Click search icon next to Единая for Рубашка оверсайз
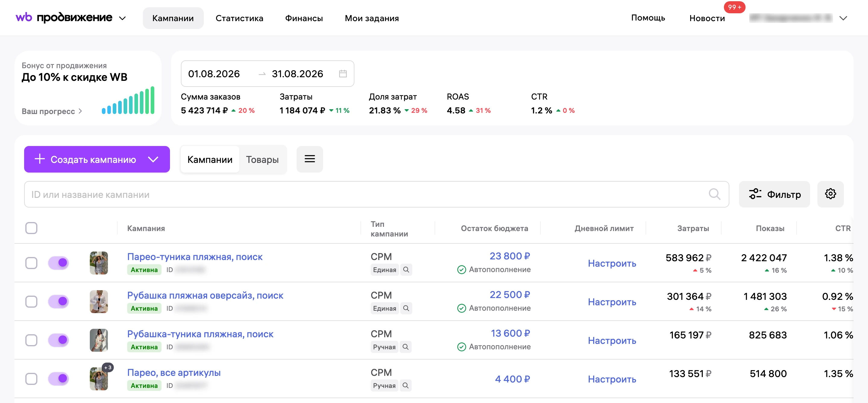The height and width of the screenshot is (403, 868). coord(406,308)
